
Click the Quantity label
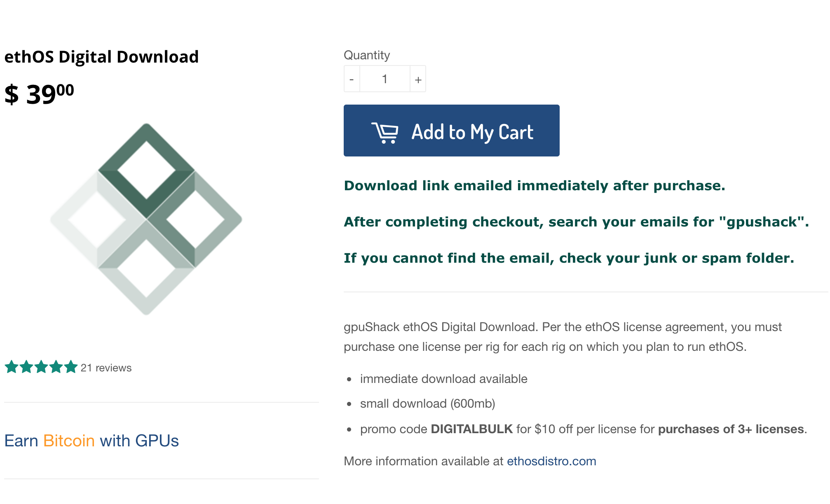pyautogui.click(x=367, y=55)
